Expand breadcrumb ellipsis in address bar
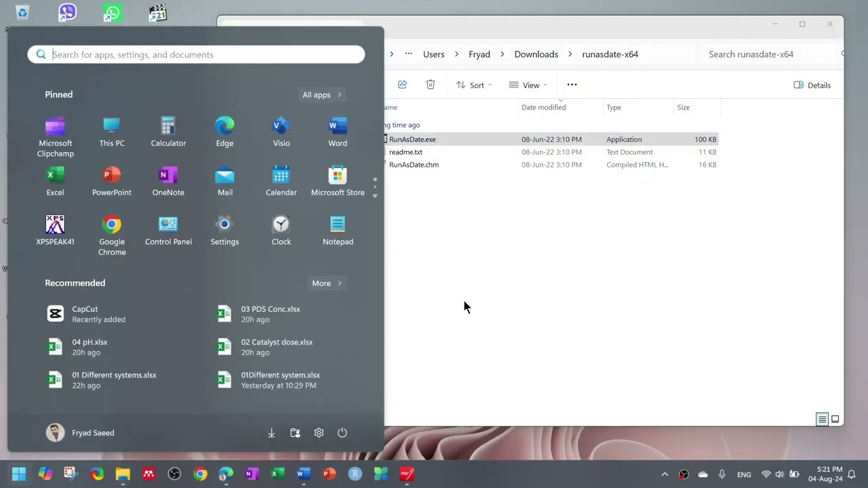Screen dimensions: 868x488 pos(408,54)
